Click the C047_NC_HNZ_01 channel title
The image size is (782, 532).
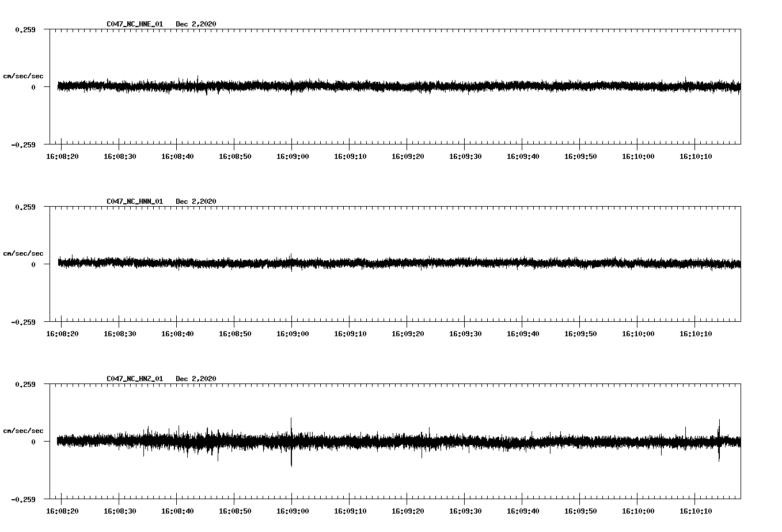pos(134,378)
